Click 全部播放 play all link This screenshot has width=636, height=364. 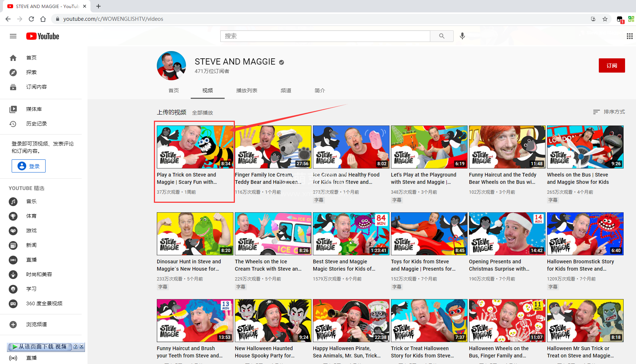pyautogui.click(x=202, y=113)
